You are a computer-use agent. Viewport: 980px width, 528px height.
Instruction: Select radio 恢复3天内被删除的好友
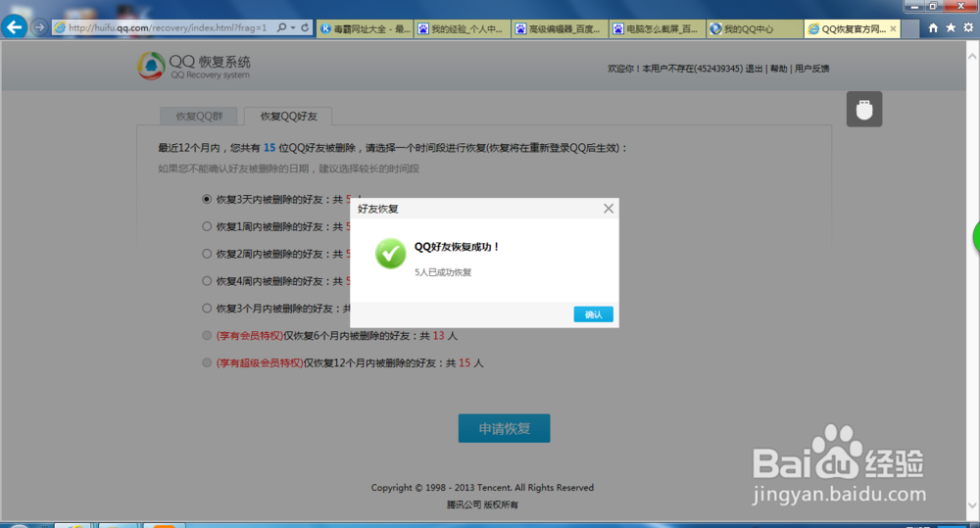[x=206, y=199]
